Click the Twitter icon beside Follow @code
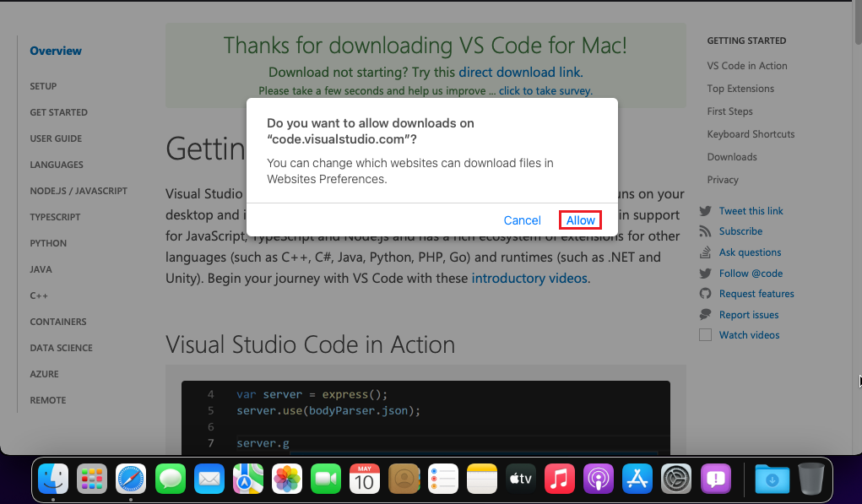The image size is (862, 504). point(705,274)
